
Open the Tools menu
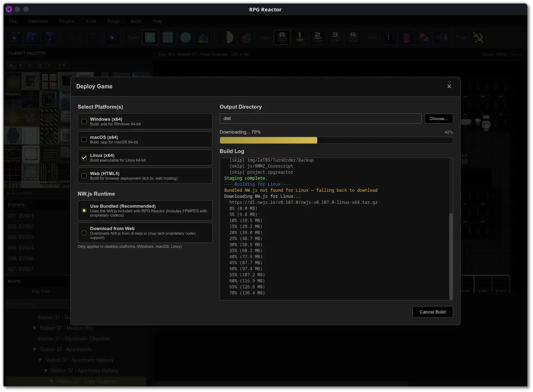point(91,21)
